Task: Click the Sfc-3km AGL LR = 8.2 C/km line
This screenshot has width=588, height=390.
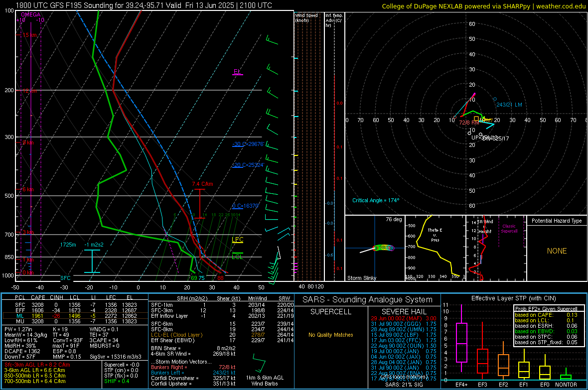Action: point(37,365)
